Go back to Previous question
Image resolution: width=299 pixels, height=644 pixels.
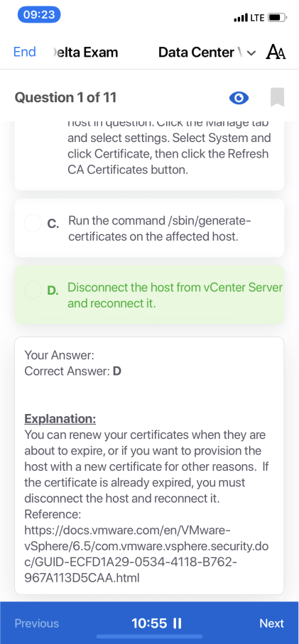[x=36, y=623]
